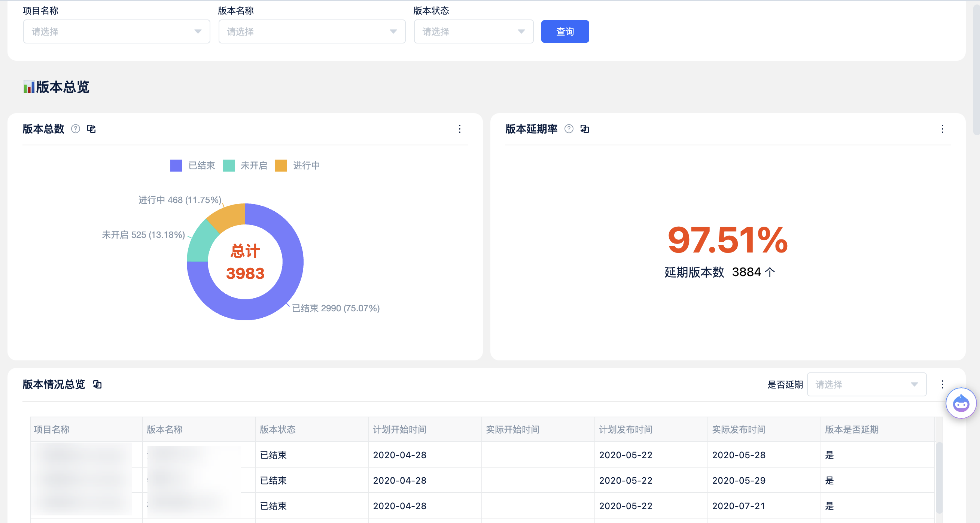Open three-dot menu on 版本总数 card
This screenshot has width=980, height=523.
(x=460, y=129)
